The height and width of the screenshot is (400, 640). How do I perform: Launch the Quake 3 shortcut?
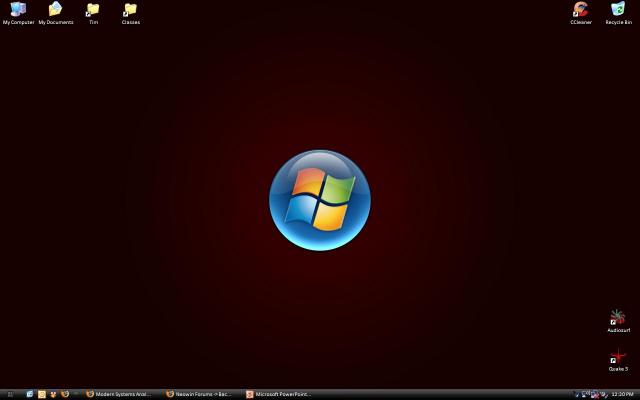618,360
